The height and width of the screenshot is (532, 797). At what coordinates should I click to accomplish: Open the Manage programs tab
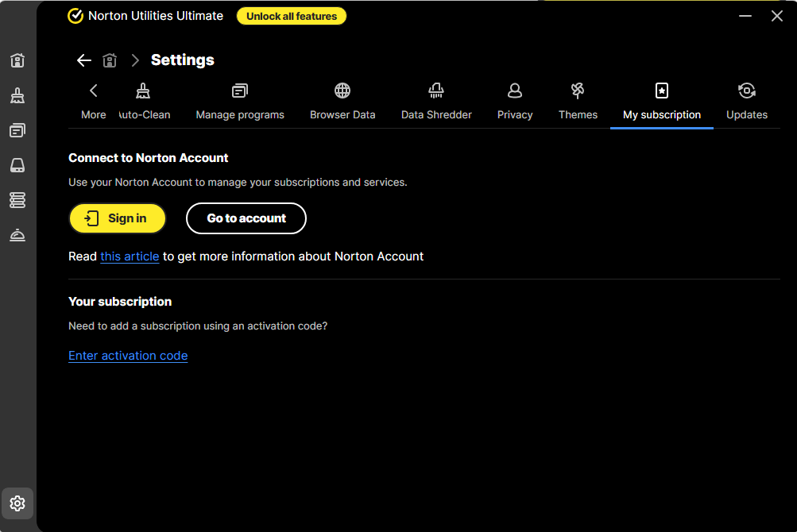[240, 102]
